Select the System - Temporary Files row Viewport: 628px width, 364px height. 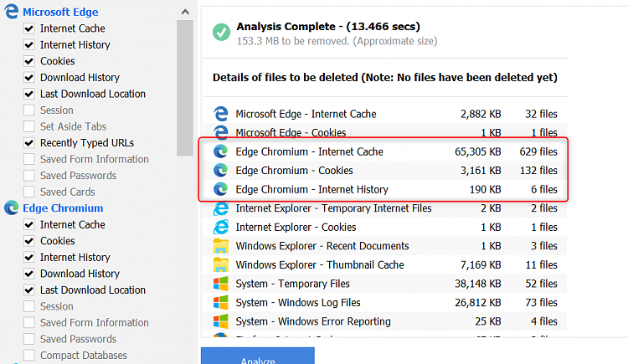pyautogui.click(x=385, y=284)
